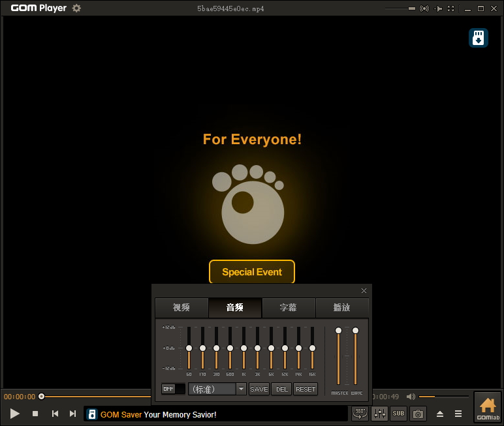Take a screenshot with the camera icon
Viewport: 504px width, 426px height.
point(418,413)
